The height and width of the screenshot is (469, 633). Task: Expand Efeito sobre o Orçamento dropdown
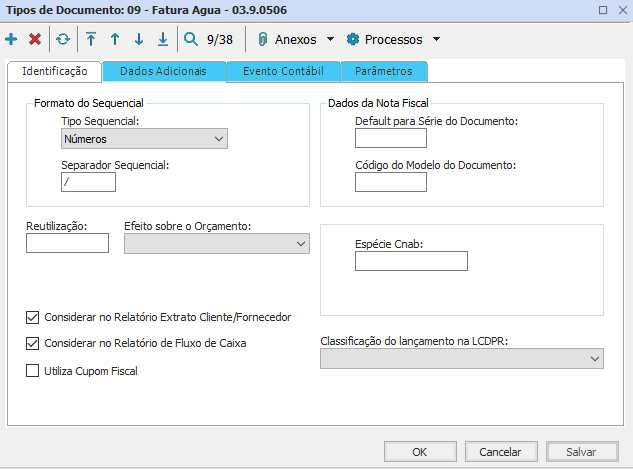216,243
